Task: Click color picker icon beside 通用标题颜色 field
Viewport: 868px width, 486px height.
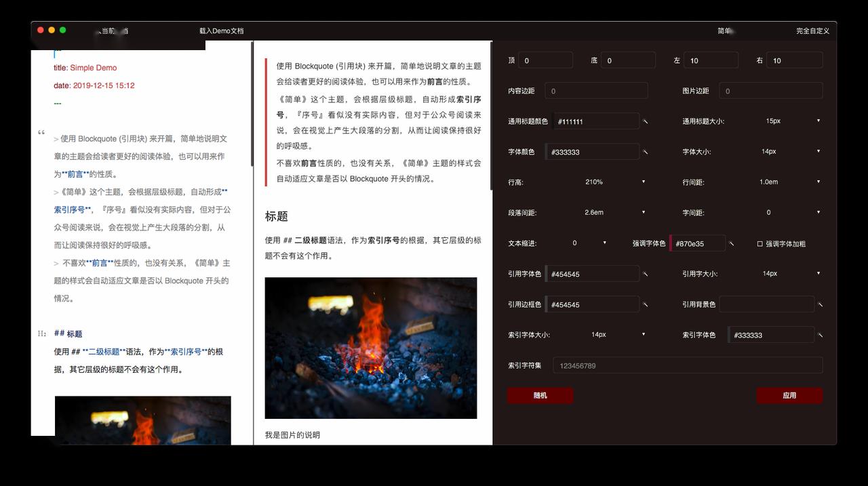Action: (646, 122)
